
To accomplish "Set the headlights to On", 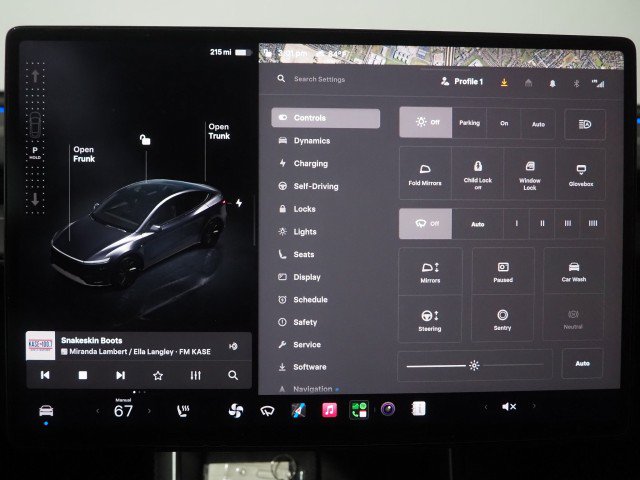I will 504,123.
